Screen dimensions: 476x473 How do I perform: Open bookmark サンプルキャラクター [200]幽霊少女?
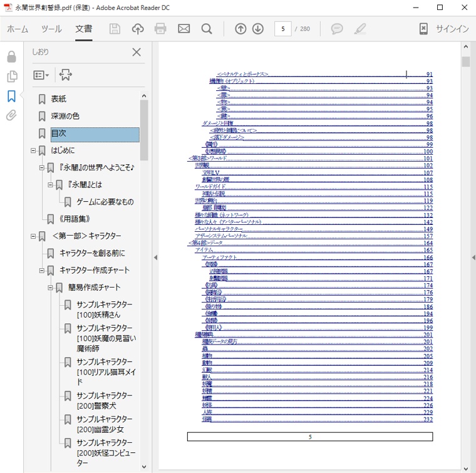105,424
